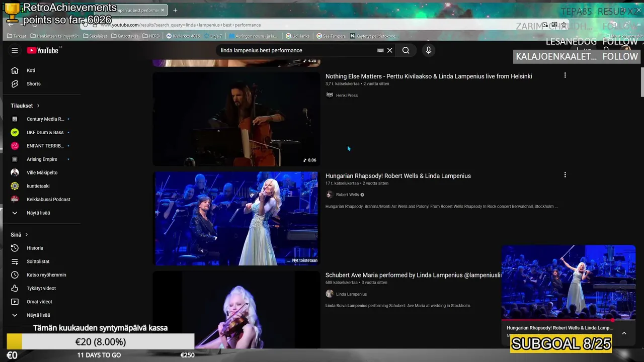
Task: Open Hungarian Rhapsody video thumbnail
Action: pyautogui.click(x=236, y=218)
